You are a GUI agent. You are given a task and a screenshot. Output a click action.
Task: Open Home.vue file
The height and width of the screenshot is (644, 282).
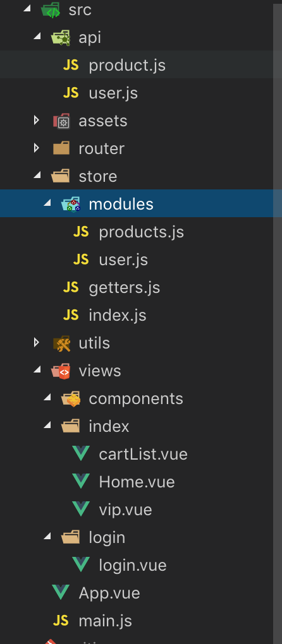coord(137,482)
